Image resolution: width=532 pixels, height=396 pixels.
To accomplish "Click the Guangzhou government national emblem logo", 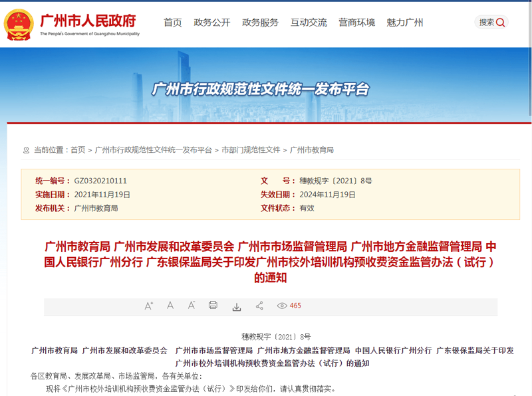I will 19,25.
